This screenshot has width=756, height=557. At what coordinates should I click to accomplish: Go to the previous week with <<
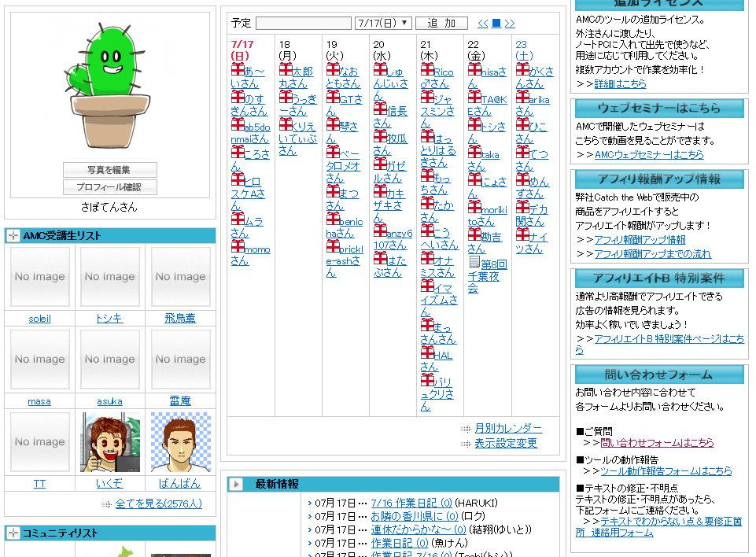pyautogui.click(x=483, y=24)
